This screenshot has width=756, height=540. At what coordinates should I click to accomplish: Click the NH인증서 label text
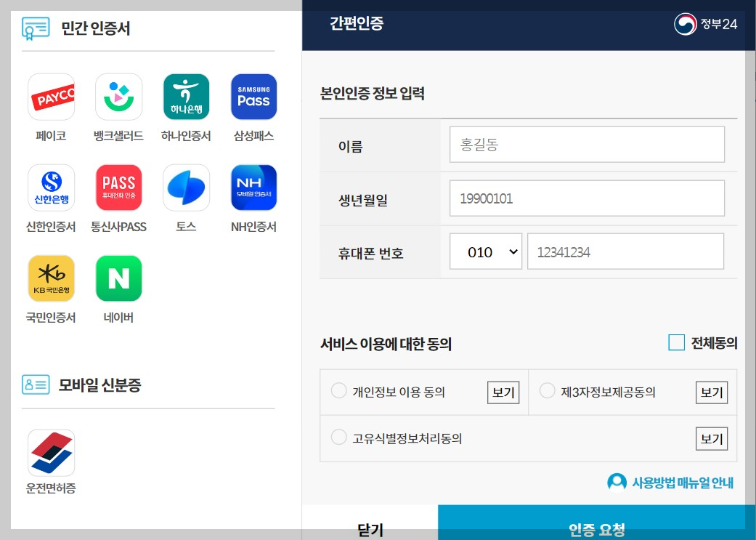click(253, 226)
